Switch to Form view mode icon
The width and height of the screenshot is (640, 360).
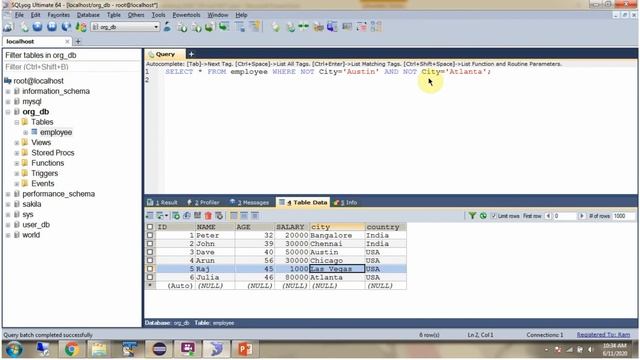pos(244,216)
